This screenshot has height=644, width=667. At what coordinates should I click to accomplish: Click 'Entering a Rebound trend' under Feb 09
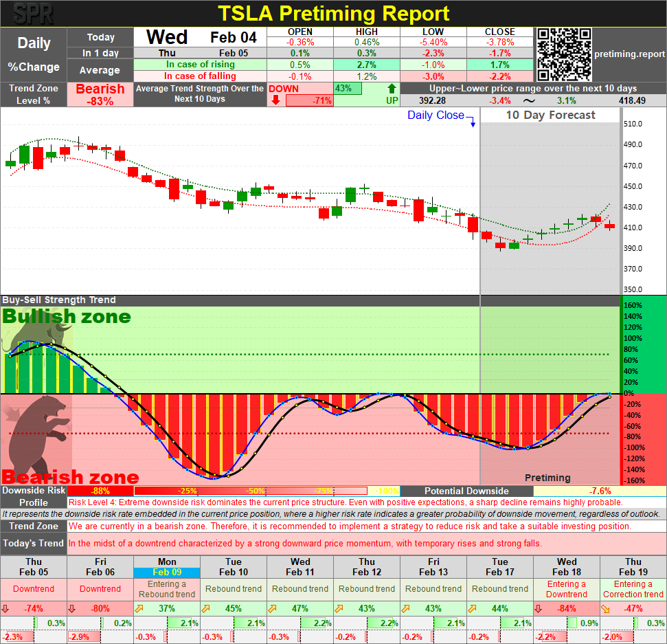(167, 589)
